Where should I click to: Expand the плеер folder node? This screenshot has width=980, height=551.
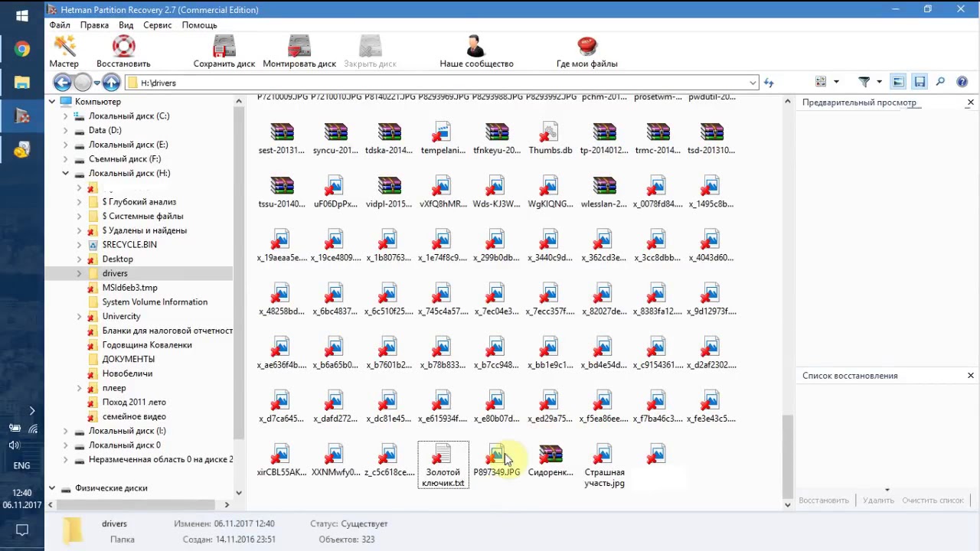80,388
